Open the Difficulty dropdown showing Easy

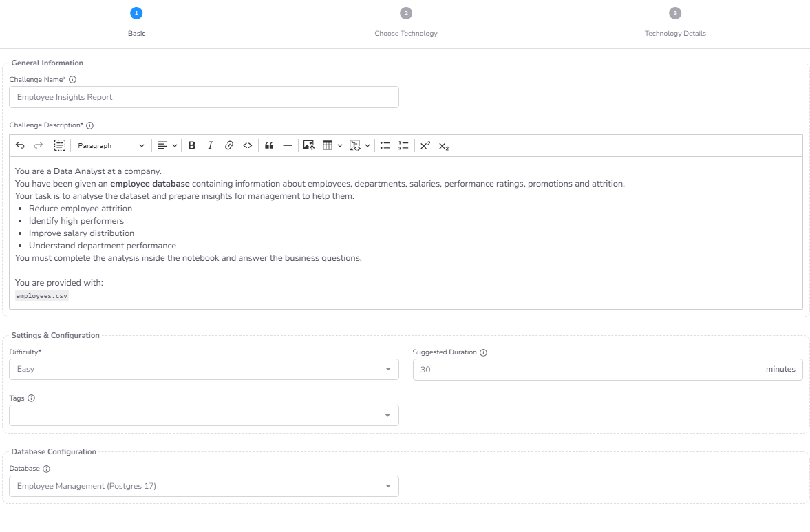204,369
